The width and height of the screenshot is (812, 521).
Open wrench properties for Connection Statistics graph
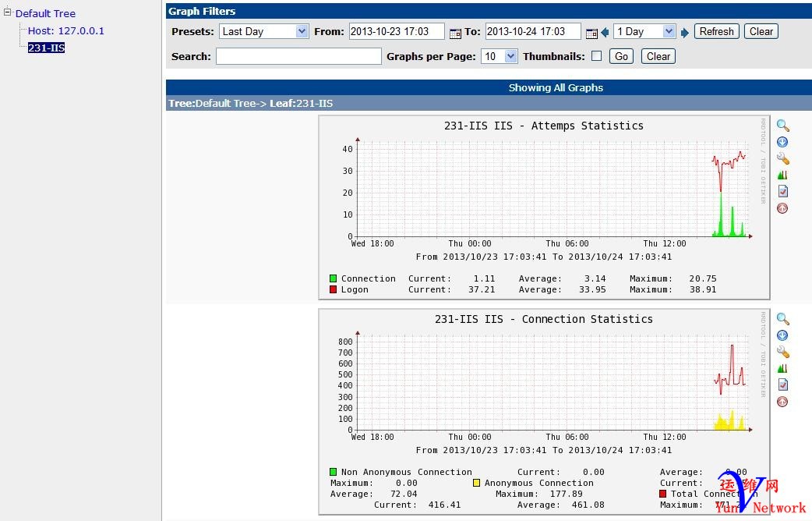(x=783, y=352)
